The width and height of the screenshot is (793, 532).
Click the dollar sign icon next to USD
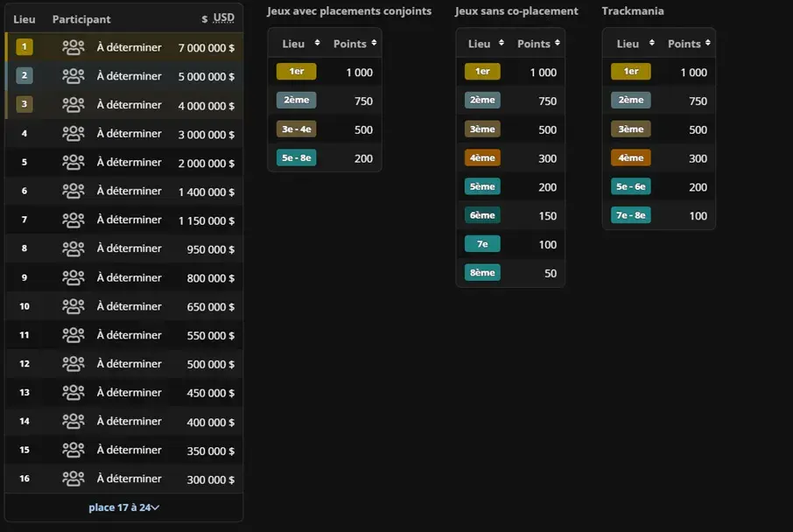204,19
